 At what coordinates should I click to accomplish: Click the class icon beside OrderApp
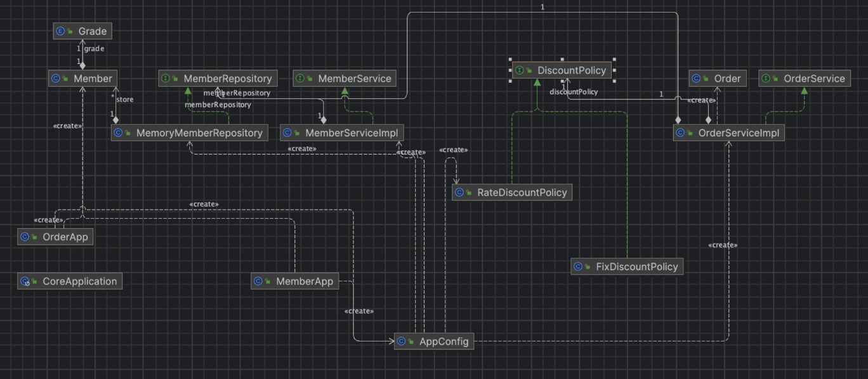(x=25, y=237)
